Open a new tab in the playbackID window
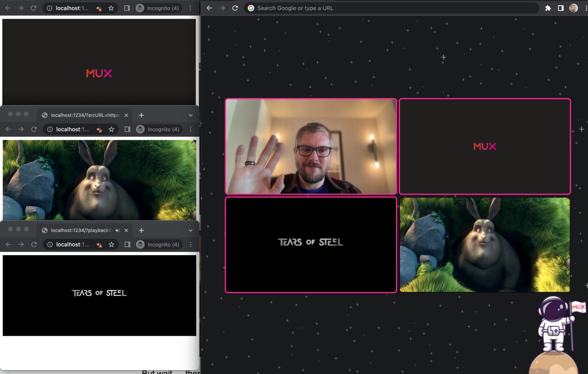Screen dimensions: 588x374 [141, 230]
